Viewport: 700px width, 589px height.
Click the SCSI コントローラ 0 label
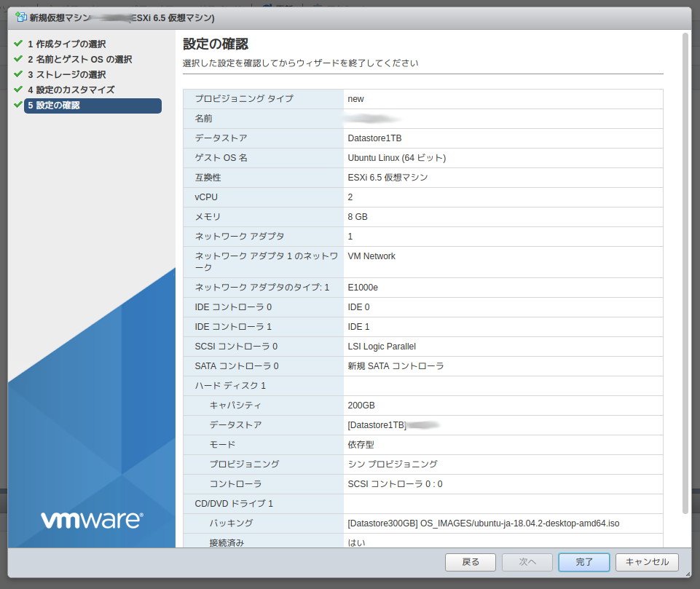pos(236,347)
